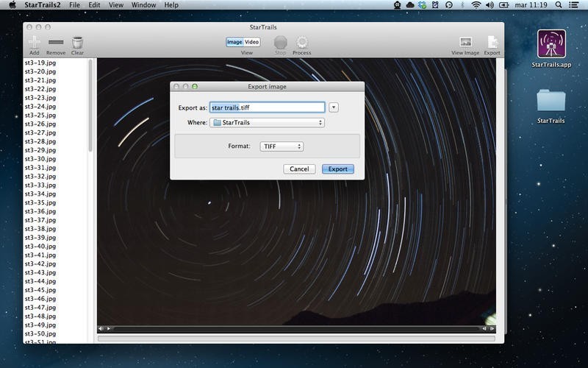Click the horizontal scrollbar under the image
The width and height of the screenshot is (588, 368).
294,328
